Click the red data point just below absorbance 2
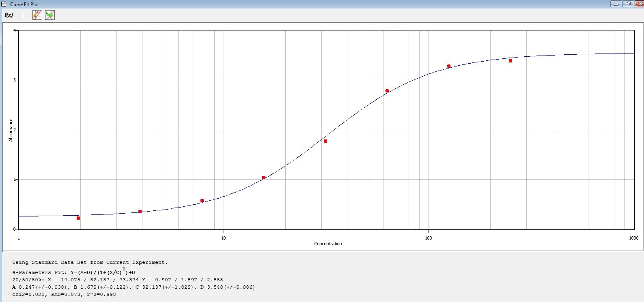The width and height of the screenshot is (644, 302). (325, 141)
